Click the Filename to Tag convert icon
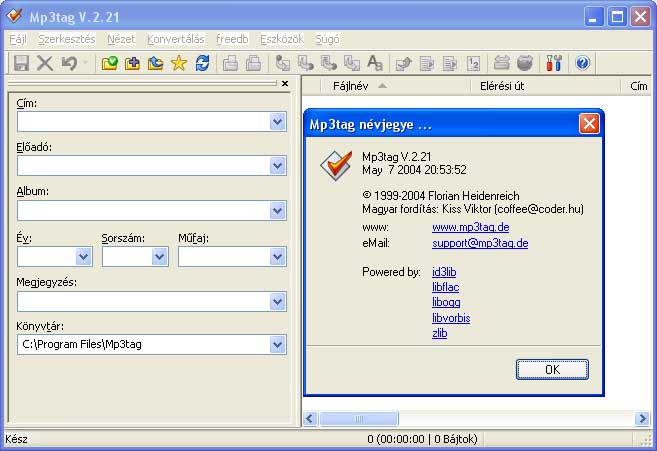This screenshot has width=657, height=451. pyautogui.click(x=305, y=63)
